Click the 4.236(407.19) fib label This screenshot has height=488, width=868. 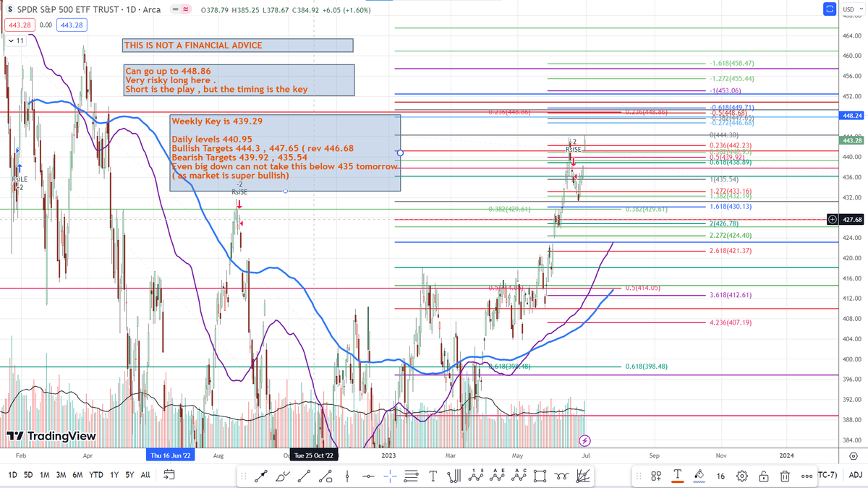(x=731, y=322)
